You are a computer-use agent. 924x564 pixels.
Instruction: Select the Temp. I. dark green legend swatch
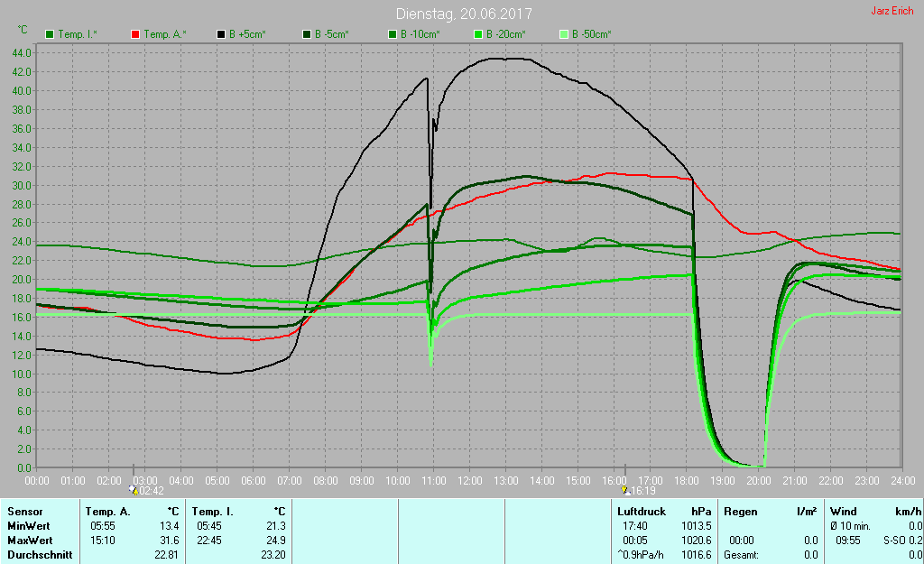pos(50,34)
